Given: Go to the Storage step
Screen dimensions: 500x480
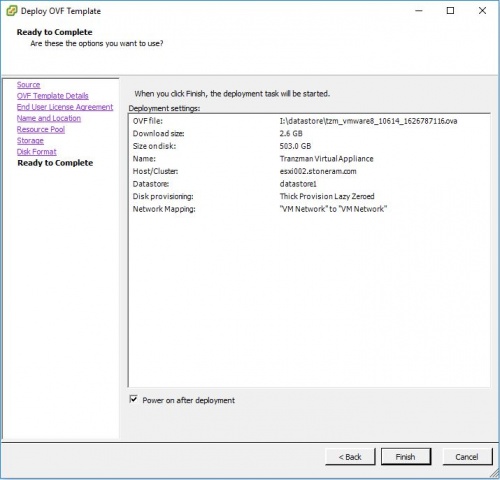Looking at the screenshot, I should [30, 141].
